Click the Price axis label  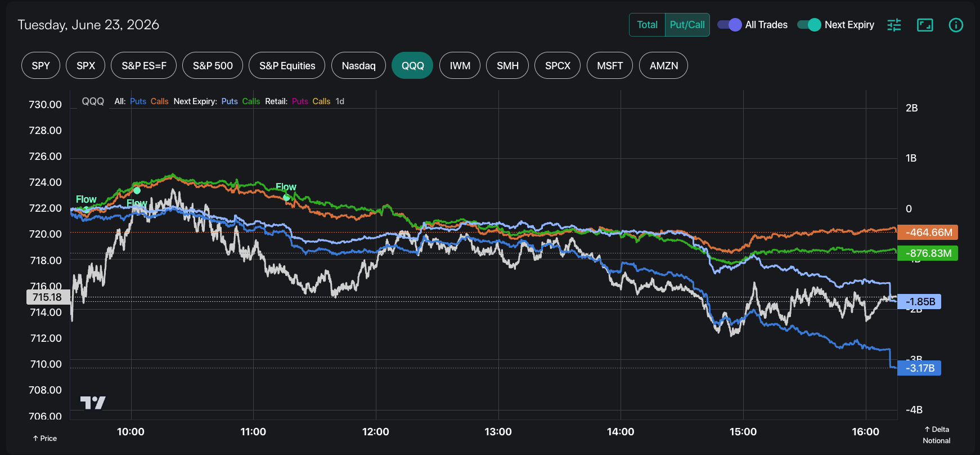tap(45, 438)
